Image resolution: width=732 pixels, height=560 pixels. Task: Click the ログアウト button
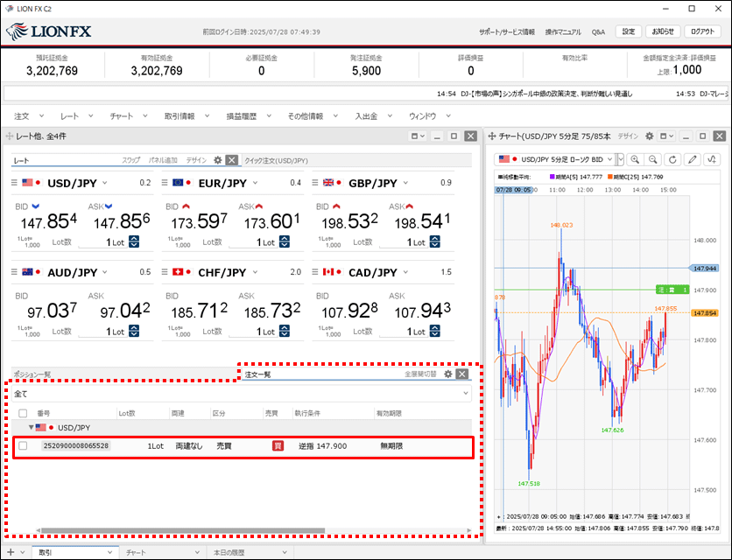(702, 31)
